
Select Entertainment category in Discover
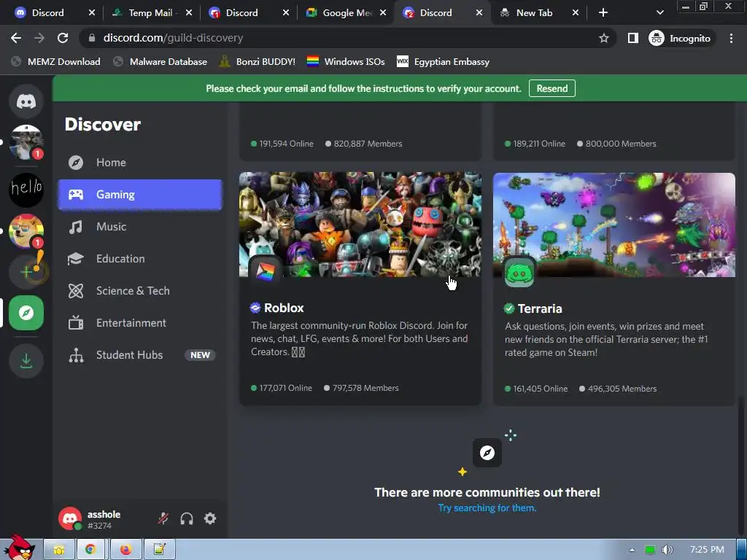pos(140,323)
